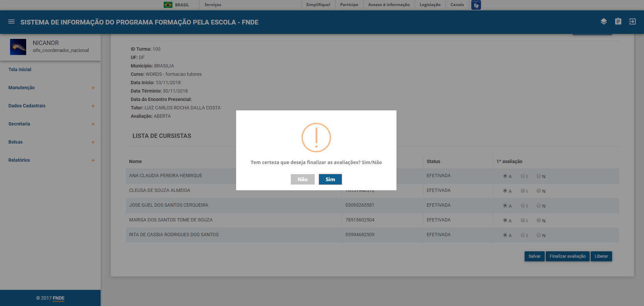Expand the Manutenção menu plus

coord(93,88)
